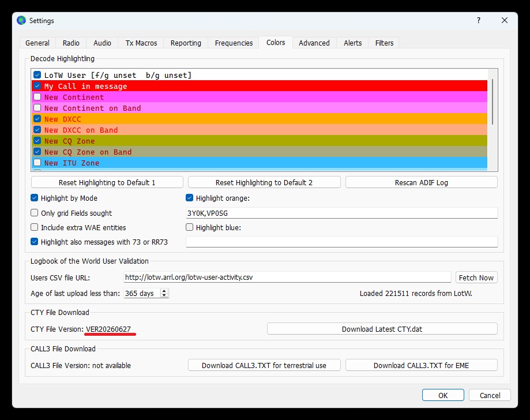The image size is (530, 420).
Task: Uncheck the New CQ Zone checkbox
Action: 37,141
